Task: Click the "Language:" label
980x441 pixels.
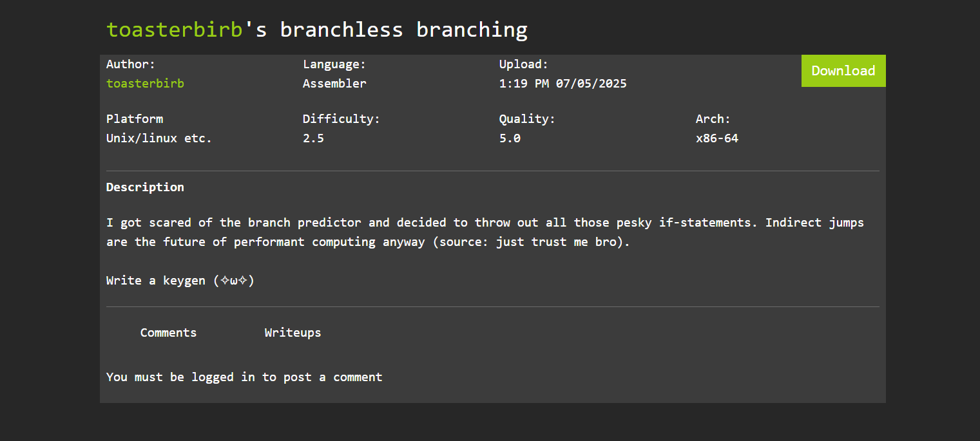Action: click(x=334, y=64)
